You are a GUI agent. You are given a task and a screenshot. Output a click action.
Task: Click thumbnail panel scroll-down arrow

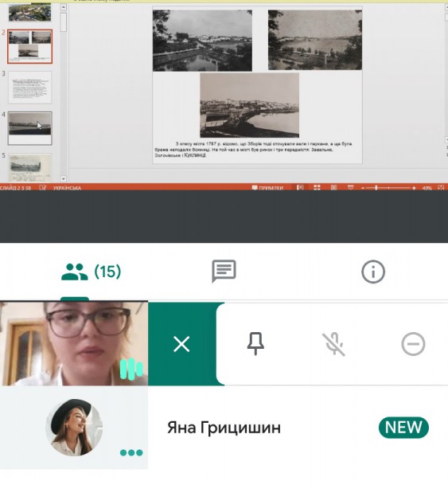click(x=64, y=178)
